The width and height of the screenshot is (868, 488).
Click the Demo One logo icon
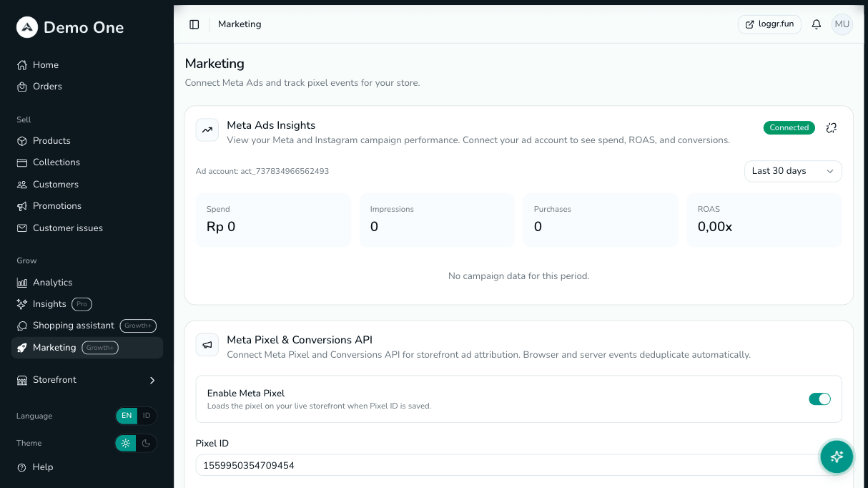27,27
